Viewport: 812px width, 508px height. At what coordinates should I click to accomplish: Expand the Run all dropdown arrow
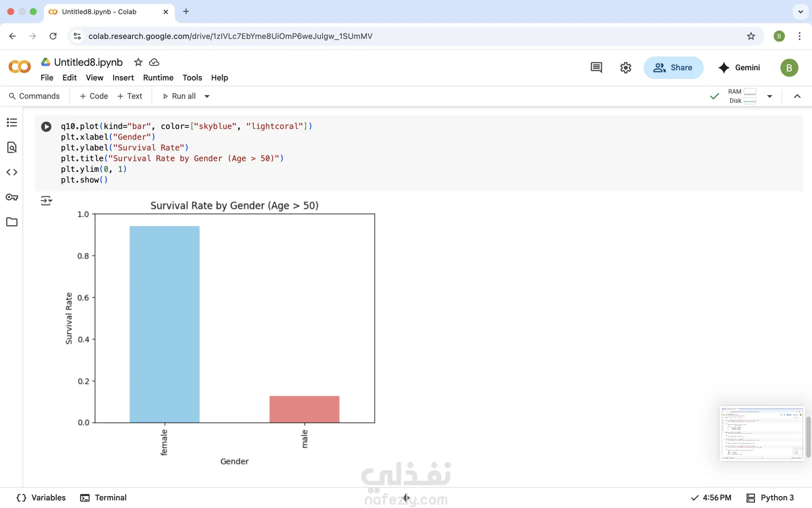207,97
